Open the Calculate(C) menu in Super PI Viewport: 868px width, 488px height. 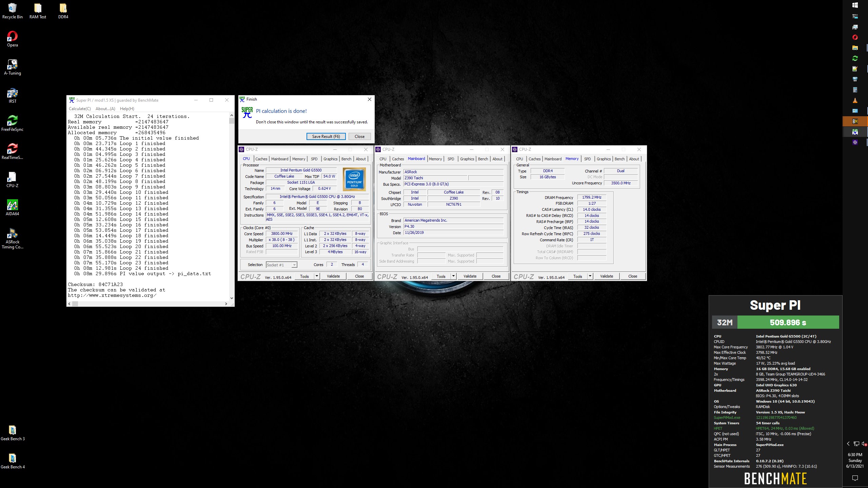coord(80,109)
